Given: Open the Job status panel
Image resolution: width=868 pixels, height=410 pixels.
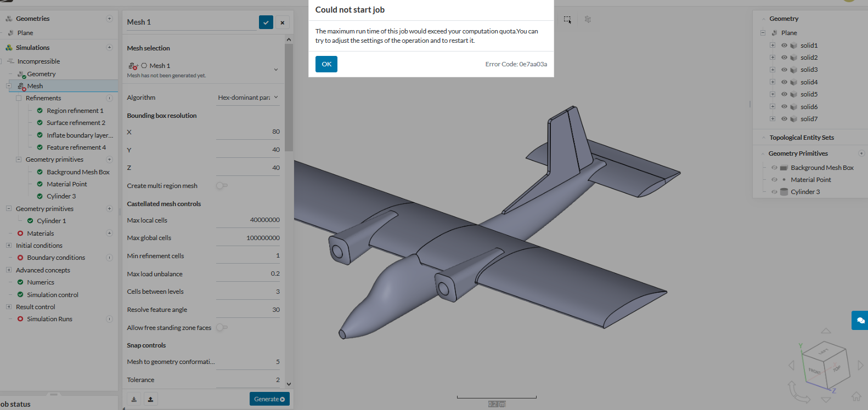Looking at the screenshot, I should 15,404.
